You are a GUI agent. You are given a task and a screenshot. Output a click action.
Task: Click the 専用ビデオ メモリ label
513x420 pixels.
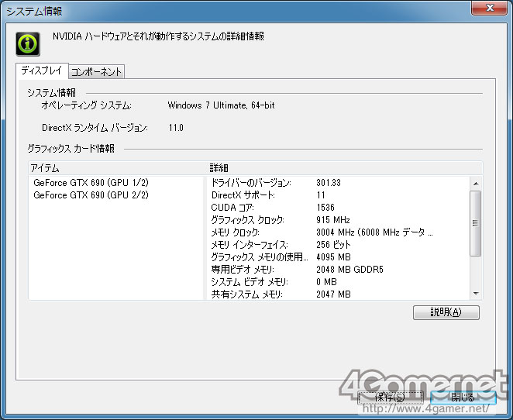coord(243,270)
